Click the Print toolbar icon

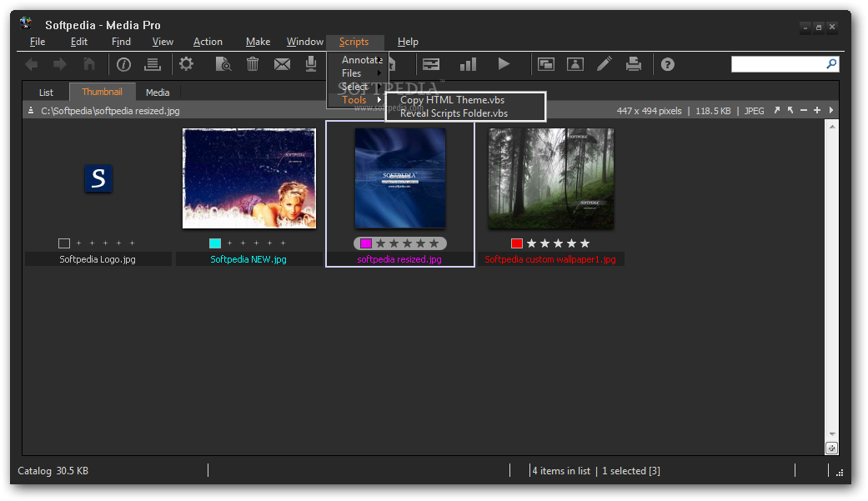click(x=634, y=64)
